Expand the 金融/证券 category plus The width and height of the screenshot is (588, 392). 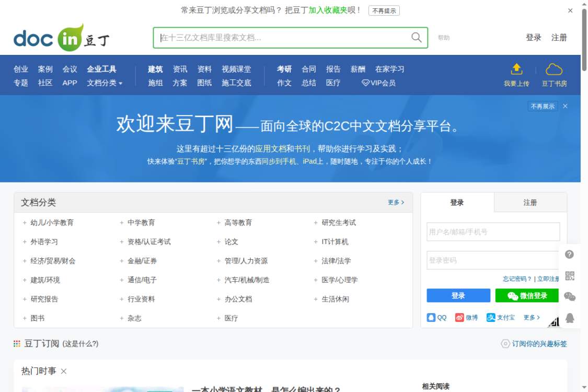pos(121,261)
